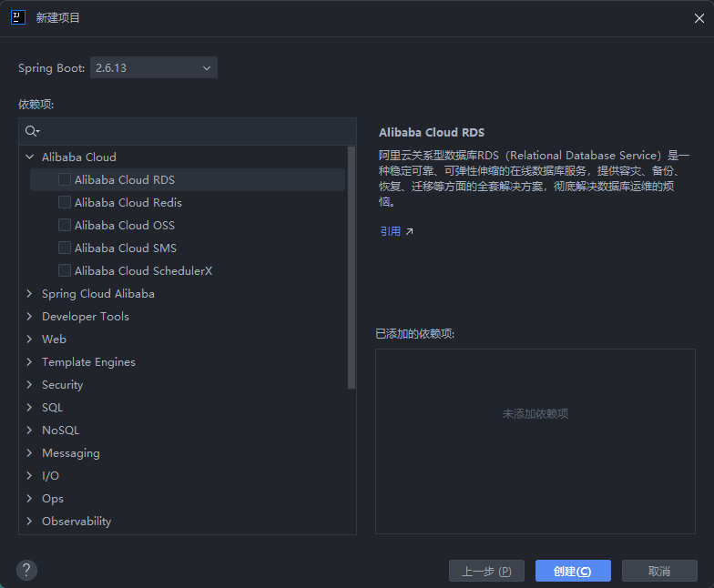This screenshot has width=714, height=588.
Task: Select the Alibaba Cloud OSS label
Action: click(x=124, y=226)
